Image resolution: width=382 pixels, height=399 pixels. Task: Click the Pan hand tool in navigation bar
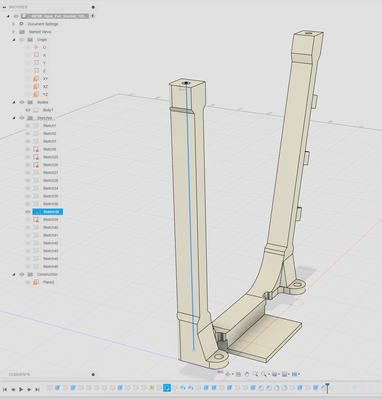[247, 374]
